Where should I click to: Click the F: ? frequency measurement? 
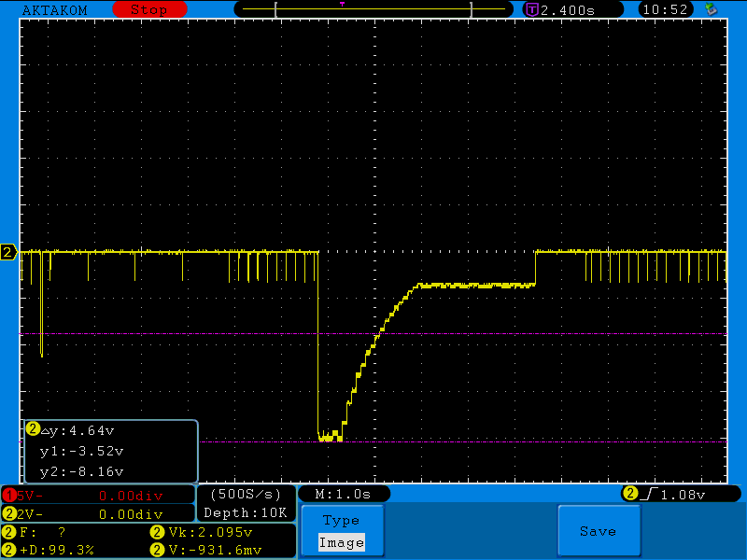43,532
